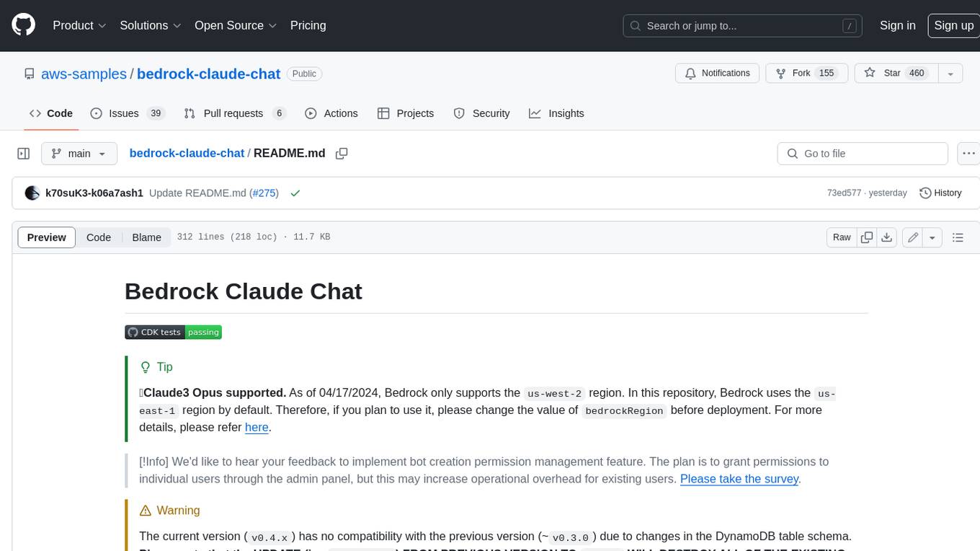Open the 'Please take the survey' link
980x551 pixels.
pyautogui.click(x=739, y=479)
